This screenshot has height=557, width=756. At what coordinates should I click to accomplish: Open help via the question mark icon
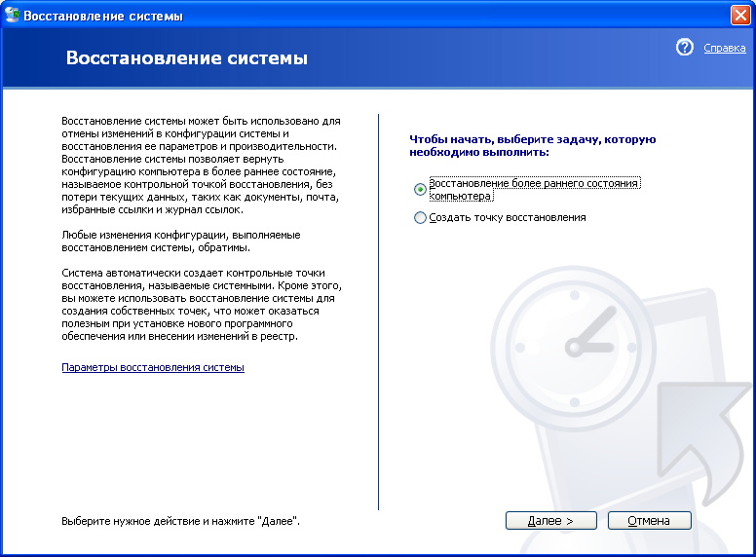[684, 47]
